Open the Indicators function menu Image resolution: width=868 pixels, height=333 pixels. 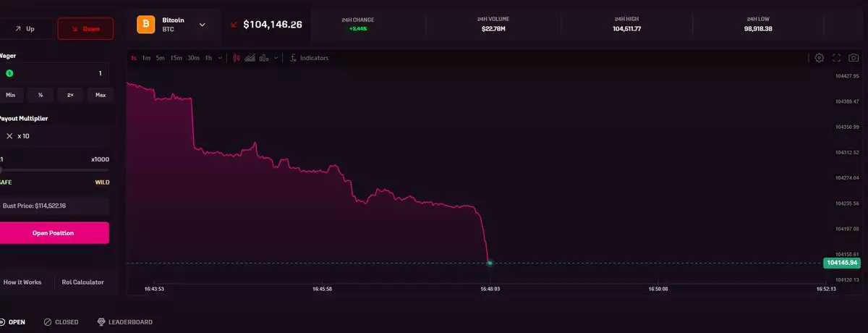[309, 58]
